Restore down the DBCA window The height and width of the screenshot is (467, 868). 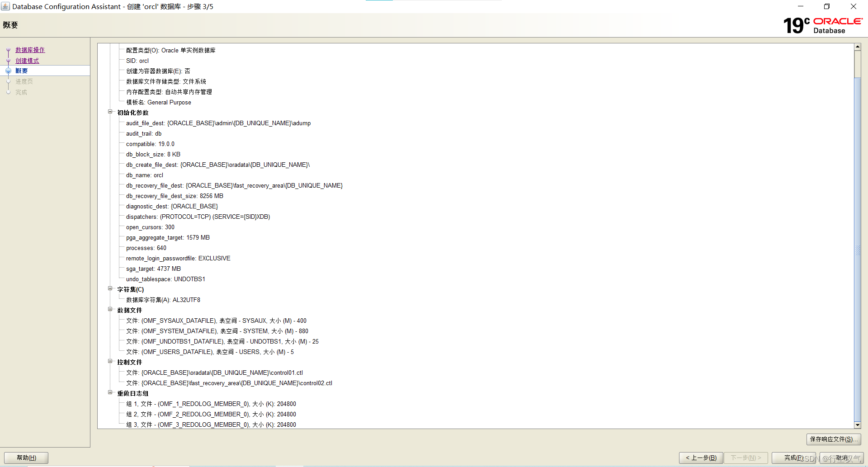pyautogui.click(x=827, y=6)
